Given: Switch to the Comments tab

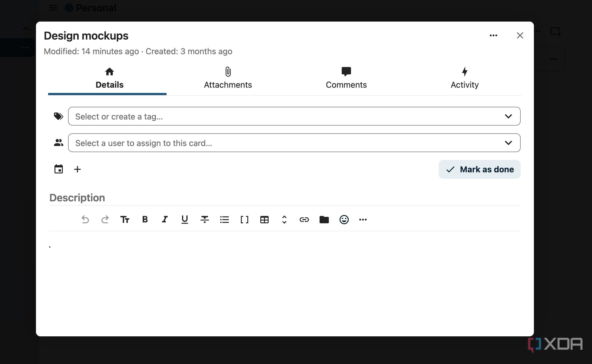Looking at the screenshot, I should (346, 78).
